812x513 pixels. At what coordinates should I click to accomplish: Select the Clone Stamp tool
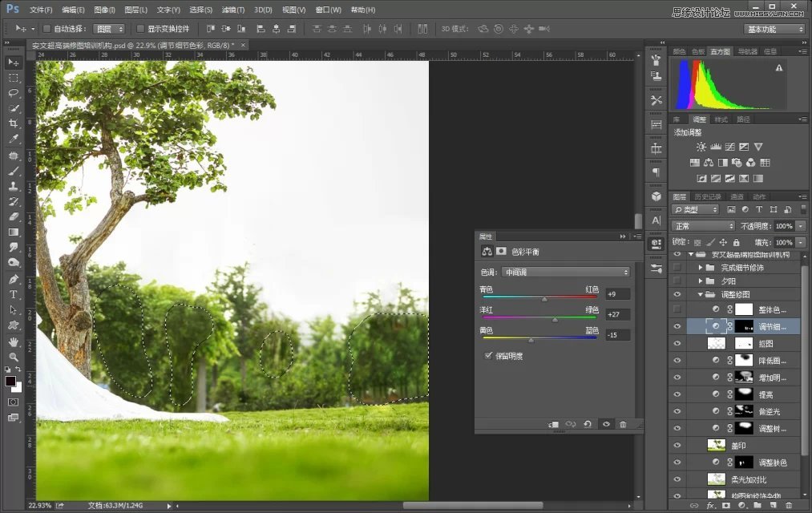pos(14,186)
